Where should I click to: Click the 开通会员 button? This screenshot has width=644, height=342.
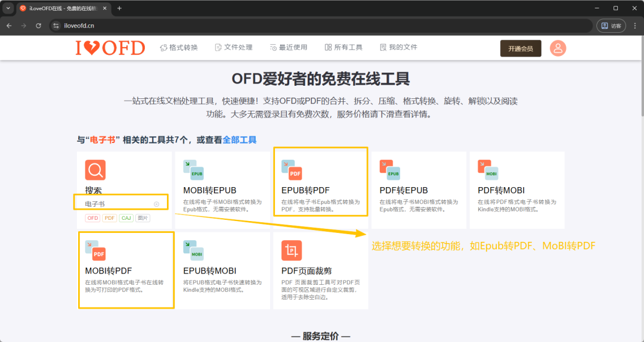coord(521,48)
